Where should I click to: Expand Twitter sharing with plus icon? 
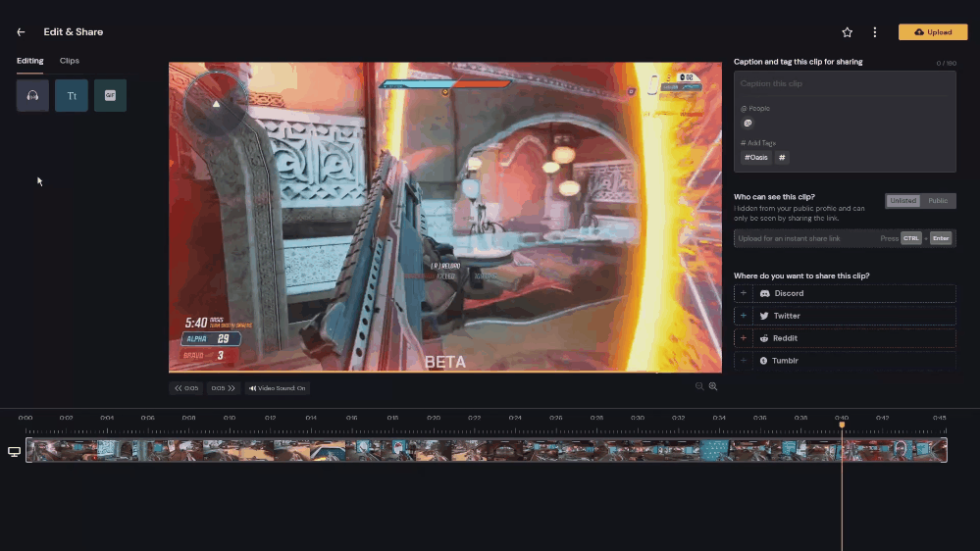(744, 316)
